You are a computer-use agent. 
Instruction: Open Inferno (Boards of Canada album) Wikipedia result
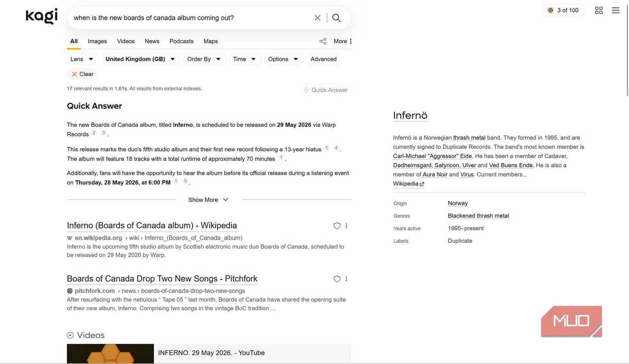point(152,226)
